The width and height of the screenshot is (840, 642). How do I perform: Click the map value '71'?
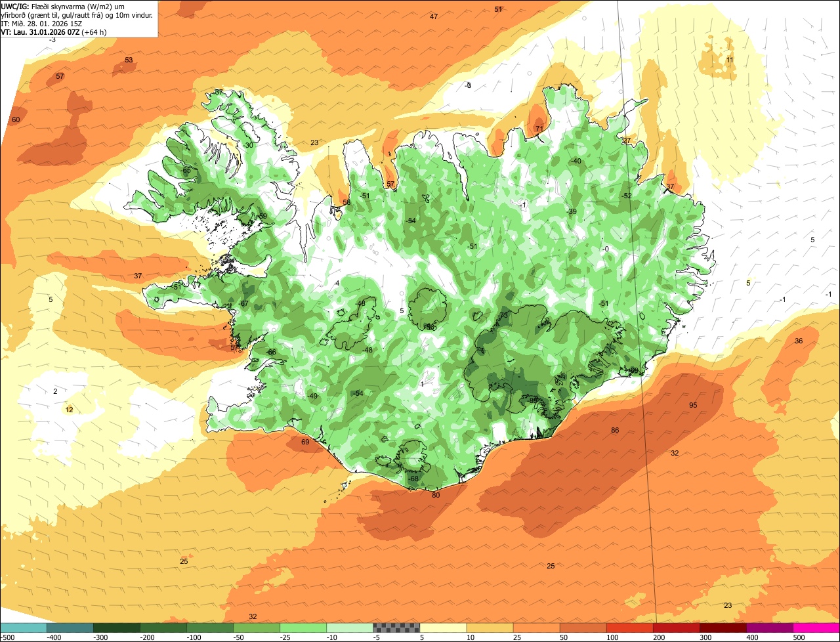point(539,129)
